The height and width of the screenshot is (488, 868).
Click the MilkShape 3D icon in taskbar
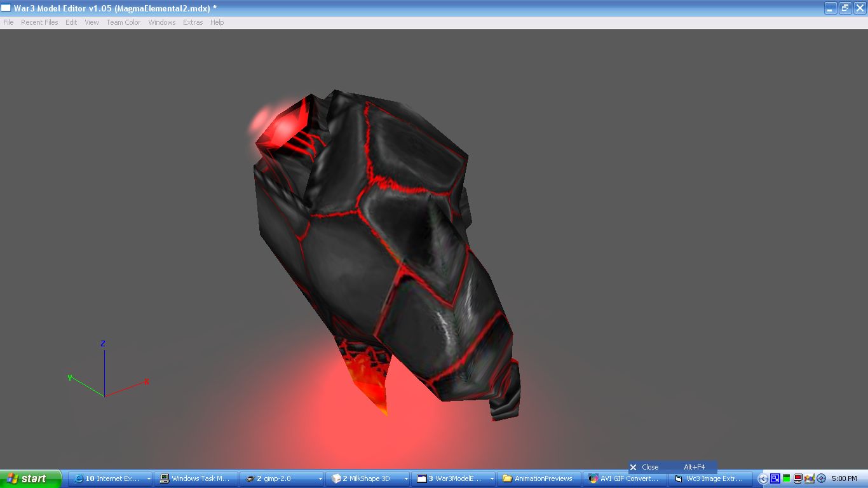coord(336,478)
